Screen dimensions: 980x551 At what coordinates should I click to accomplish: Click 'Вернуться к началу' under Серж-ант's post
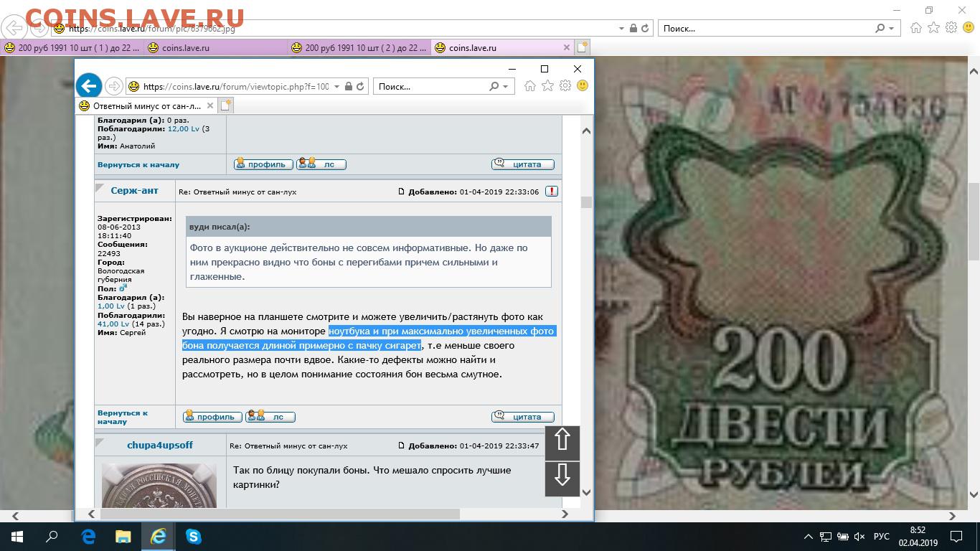click(x=123, y=417)
